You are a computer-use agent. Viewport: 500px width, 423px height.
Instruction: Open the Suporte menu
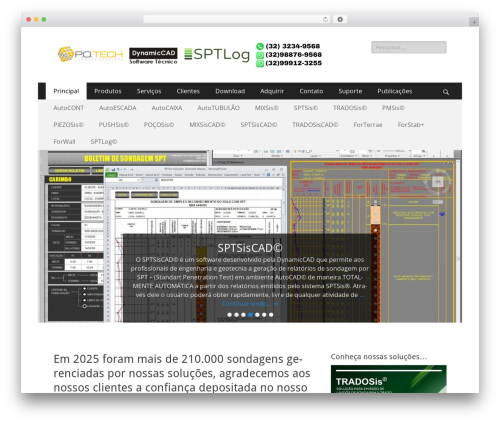tap(350, 91)
